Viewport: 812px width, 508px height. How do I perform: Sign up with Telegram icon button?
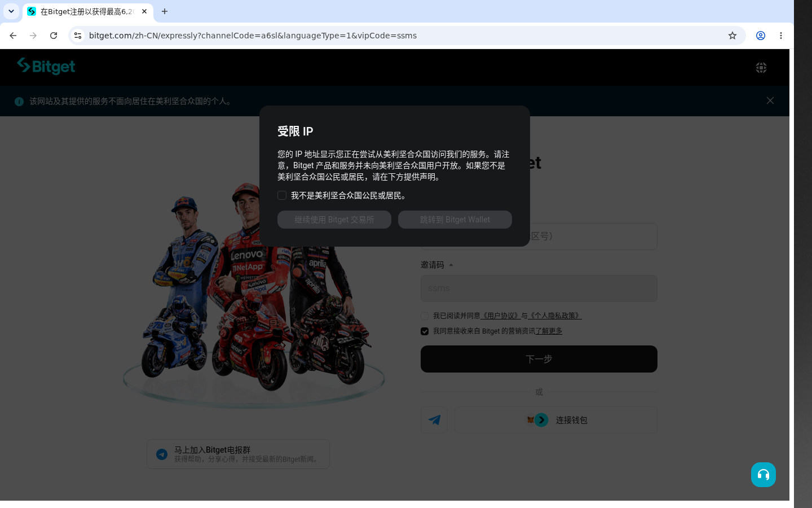pos(434,420)
